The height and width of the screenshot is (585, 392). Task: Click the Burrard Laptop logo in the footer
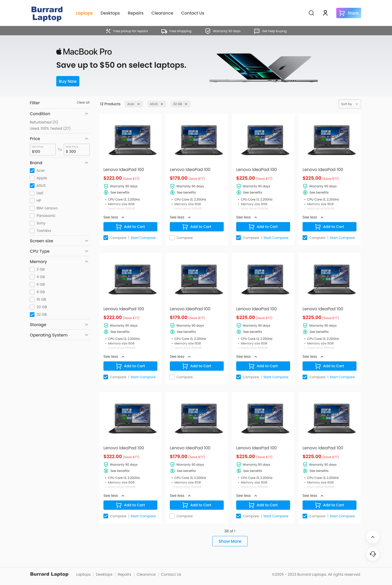coord(49,574)
